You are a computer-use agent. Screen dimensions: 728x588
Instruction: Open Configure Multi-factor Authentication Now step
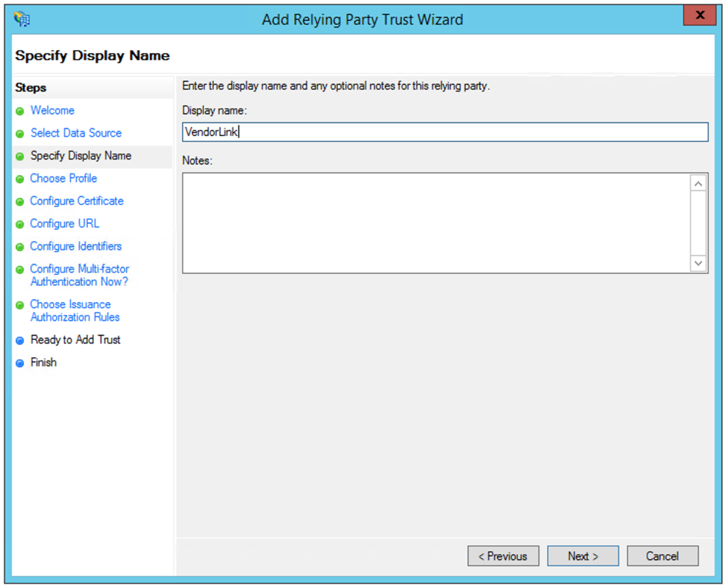tap(80, 276)
